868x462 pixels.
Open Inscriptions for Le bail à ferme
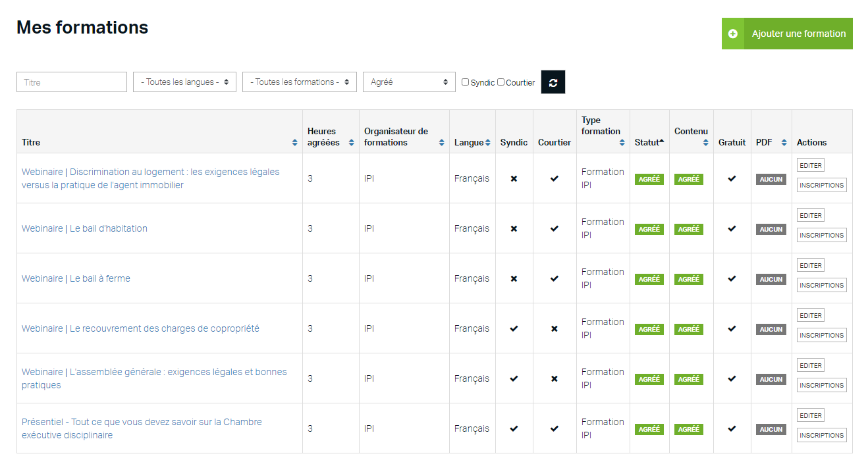point(821,286)
